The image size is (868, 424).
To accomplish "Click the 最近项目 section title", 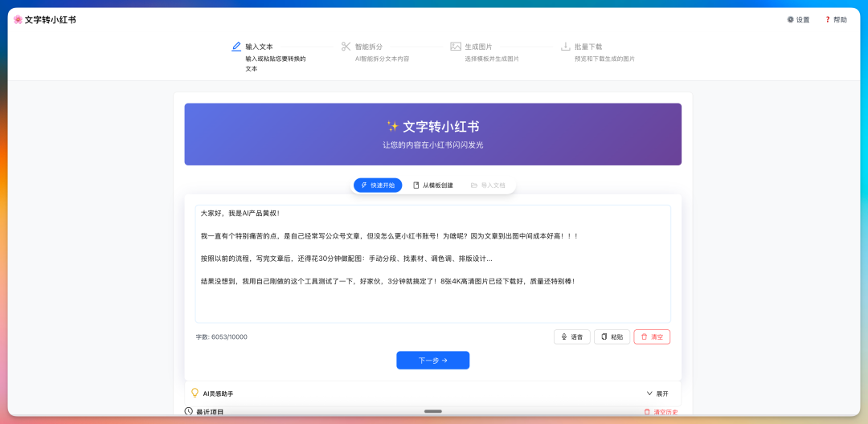I will coord(210,413).
